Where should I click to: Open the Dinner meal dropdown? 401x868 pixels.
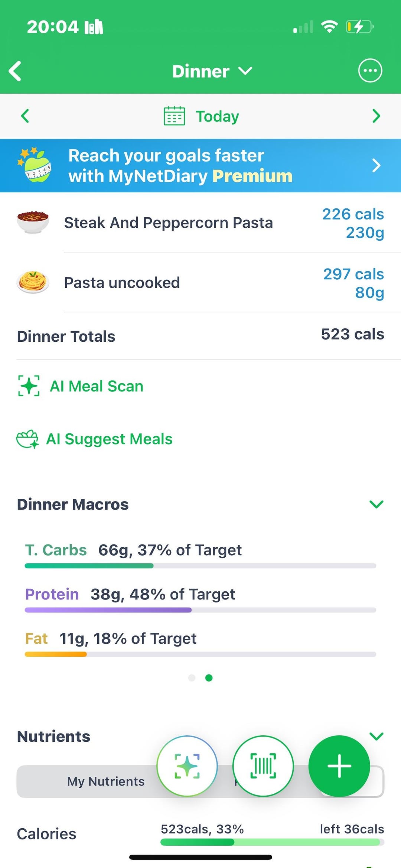(212, 71)
